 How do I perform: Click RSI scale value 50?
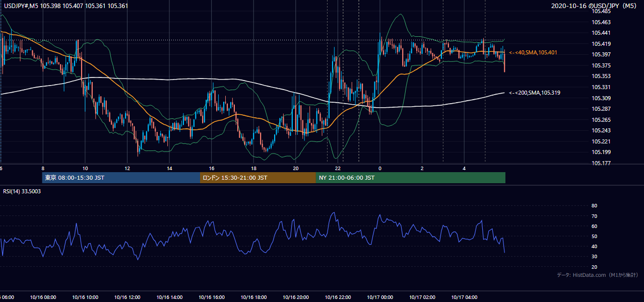coord(594,236)
